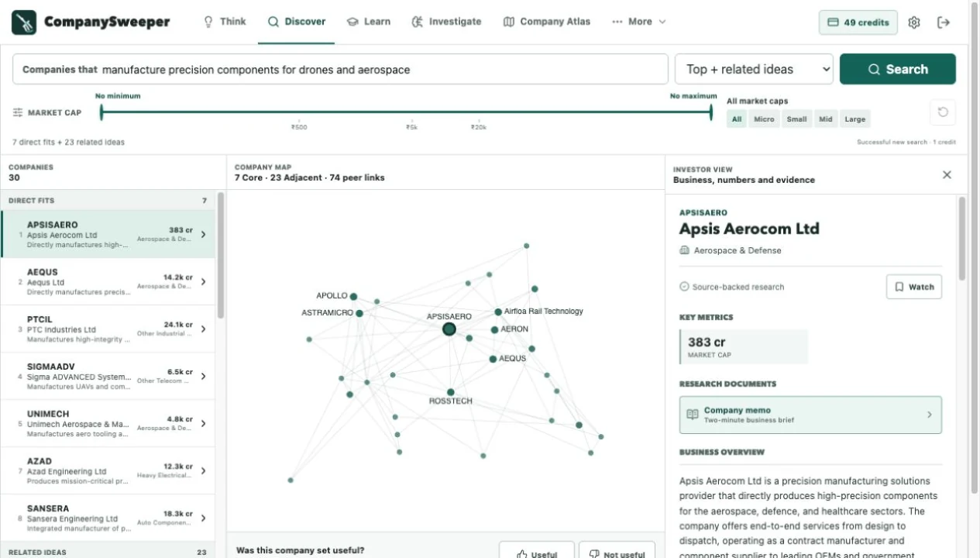The width and height of the screenshot is (980, 558).
Task: Click the market cap minimum slider handle
Action: pyautogui.click(x=101, y=112)
